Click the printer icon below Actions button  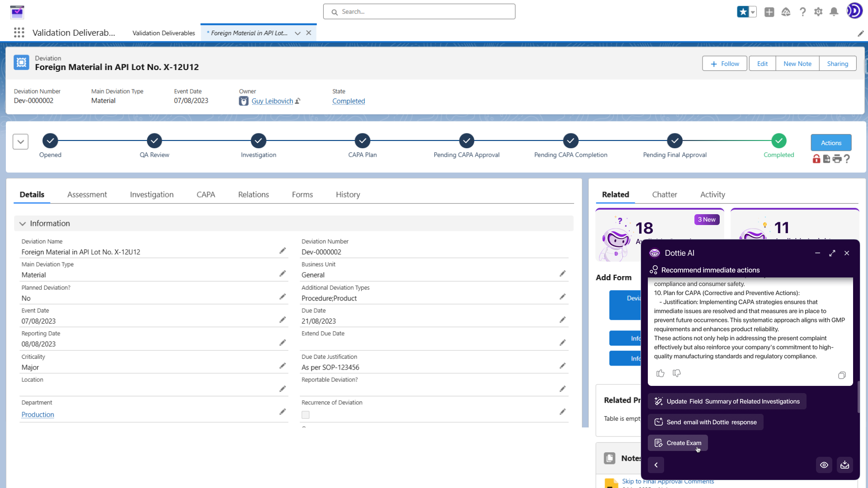[x=838, y=159]
